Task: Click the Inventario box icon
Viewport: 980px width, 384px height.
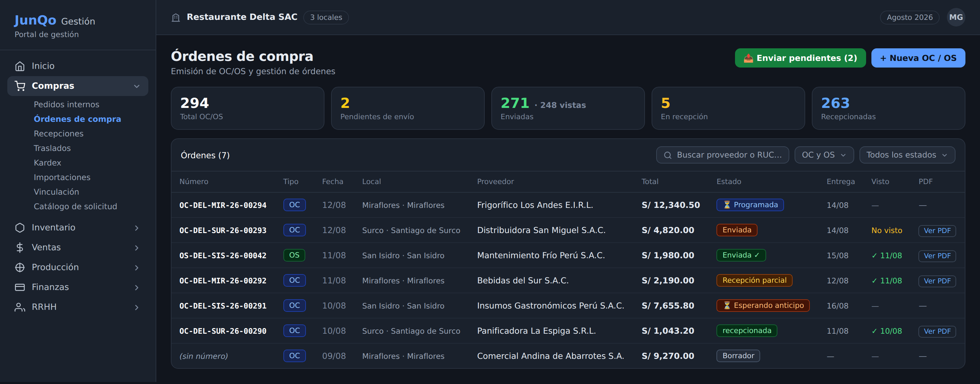Action: point(20,228)
